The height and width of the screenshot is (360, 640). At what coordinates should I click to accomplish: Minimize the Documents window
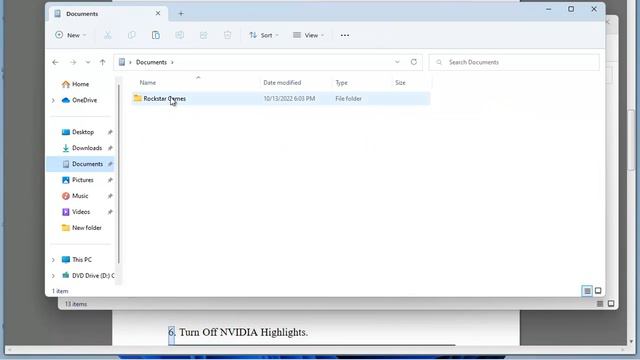pos(548,9)
